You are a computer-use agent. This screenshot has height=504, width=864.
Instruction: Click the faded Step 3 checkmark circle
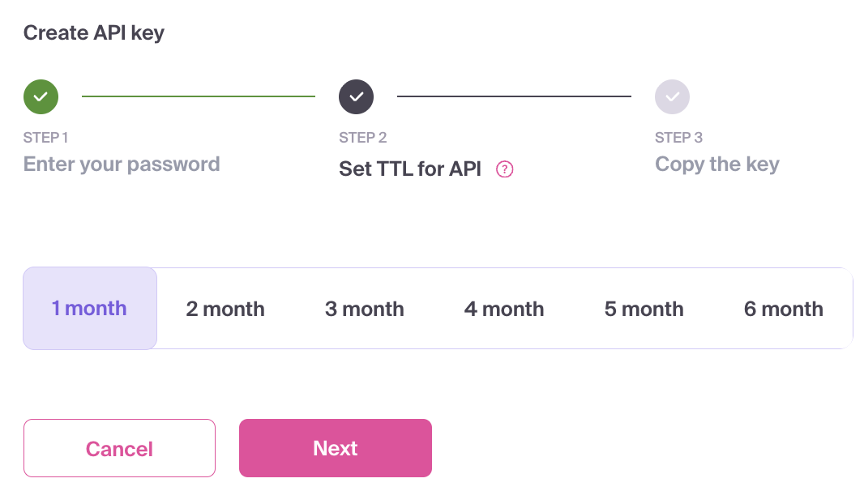[x=672, y=96]
